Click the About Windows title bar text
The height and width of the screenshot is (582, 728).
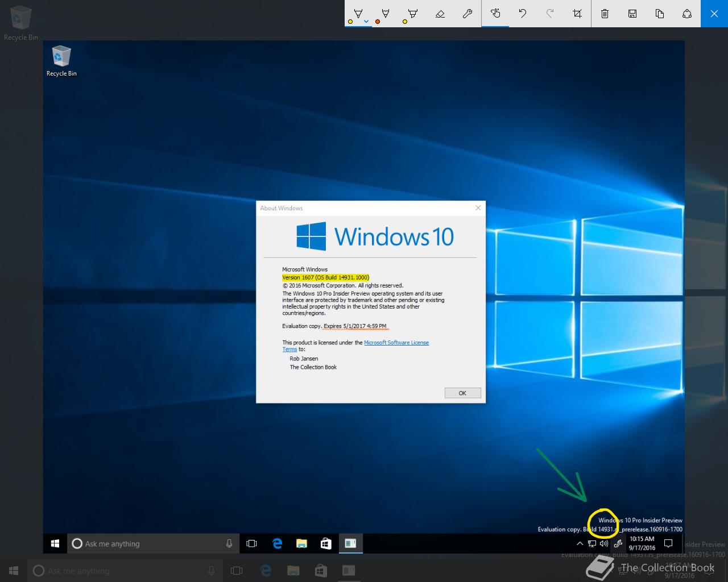[282, 208]
